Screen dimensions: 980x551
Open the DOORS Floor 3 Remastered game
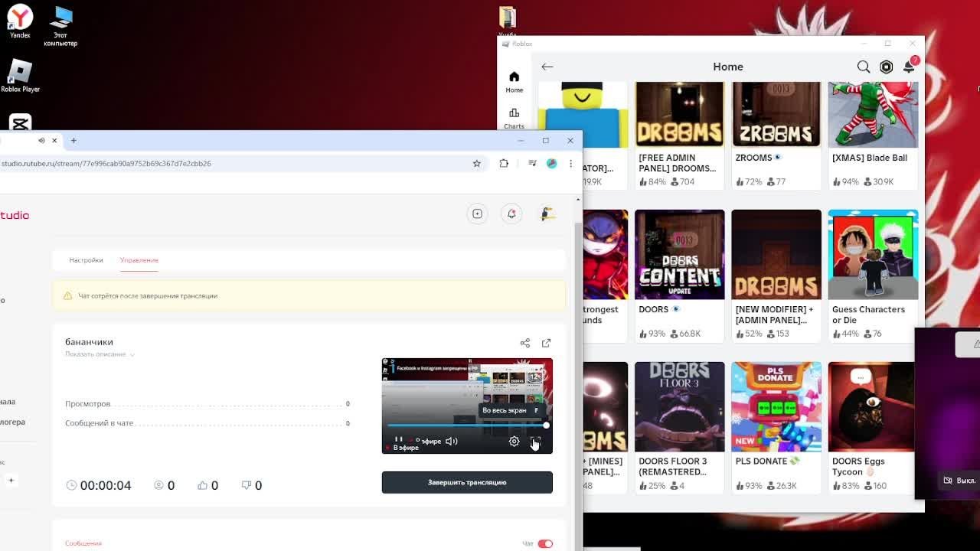pyautogui.click(x=679, y=406)
